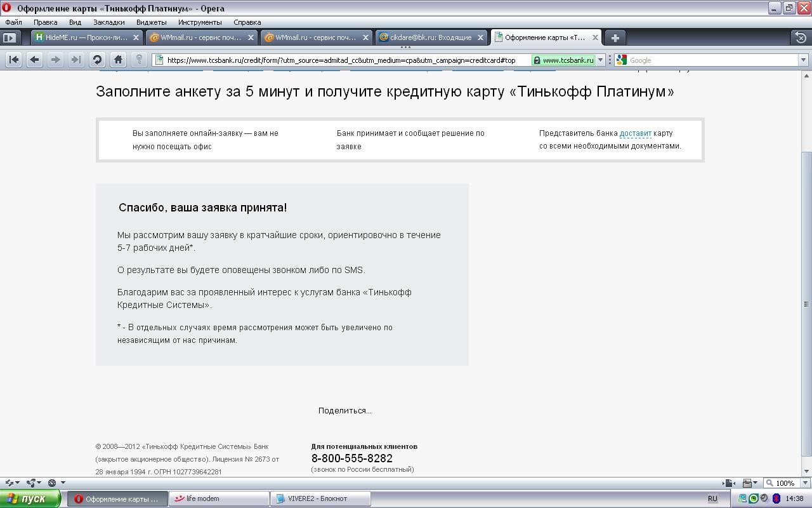Toggle the Opera panels sidebar button

click(9, 37)
